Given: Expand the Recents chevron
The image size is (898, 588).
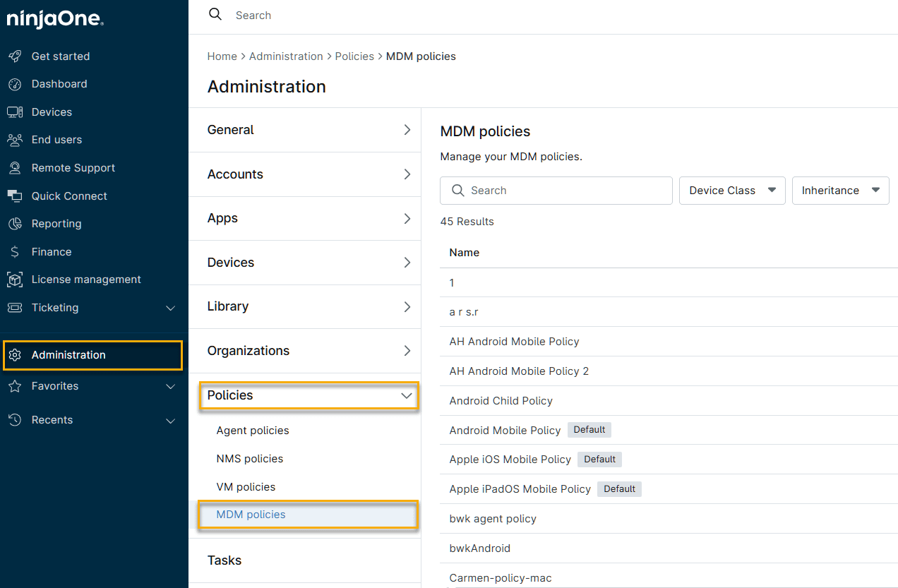Looking at the screenshot, I should coord(170,421).
